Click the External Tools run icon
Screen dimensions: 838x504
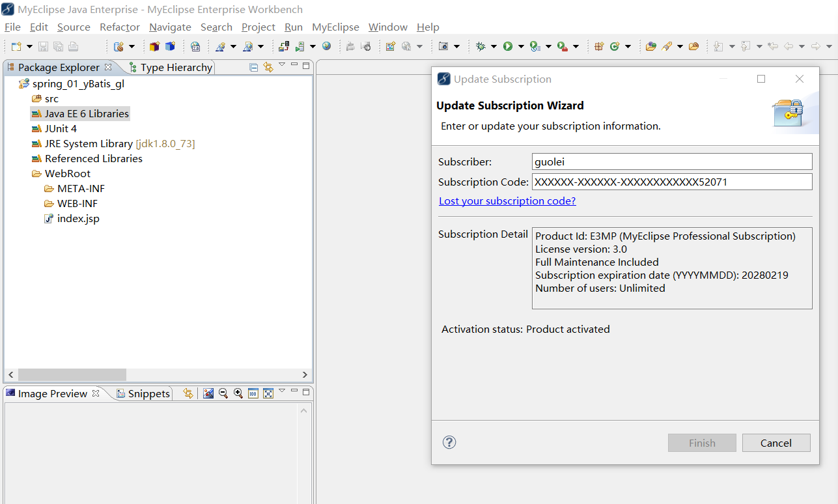pos(563,46)
